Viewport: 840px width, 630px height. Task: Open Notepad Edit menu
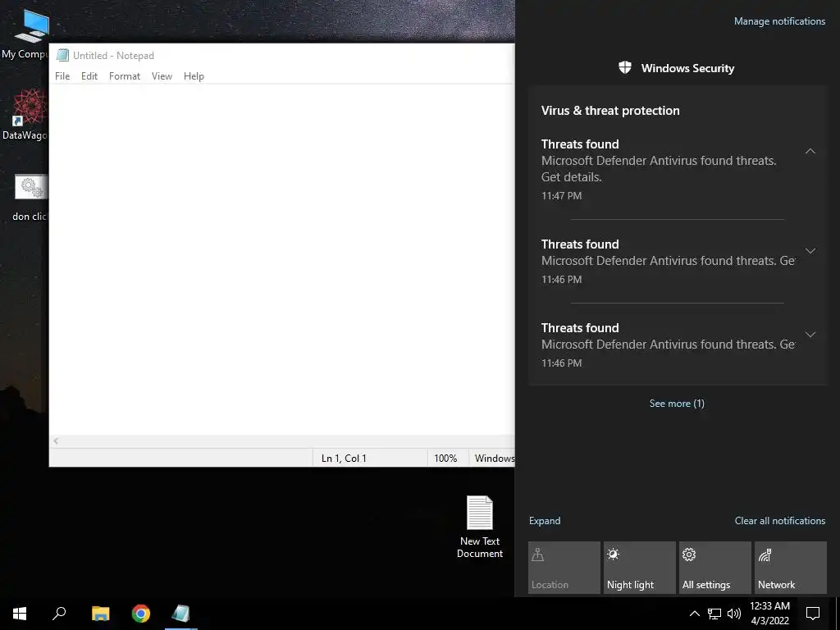89,76
